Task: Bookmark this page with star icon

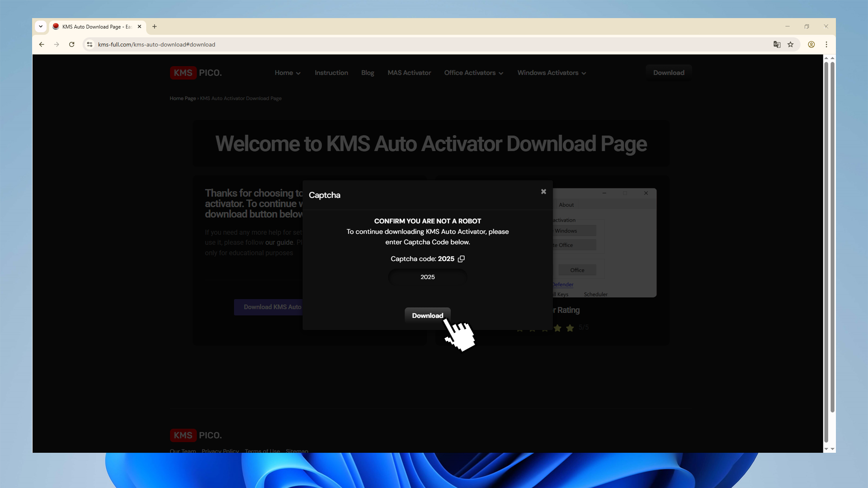Action: (x=790, y=44)
